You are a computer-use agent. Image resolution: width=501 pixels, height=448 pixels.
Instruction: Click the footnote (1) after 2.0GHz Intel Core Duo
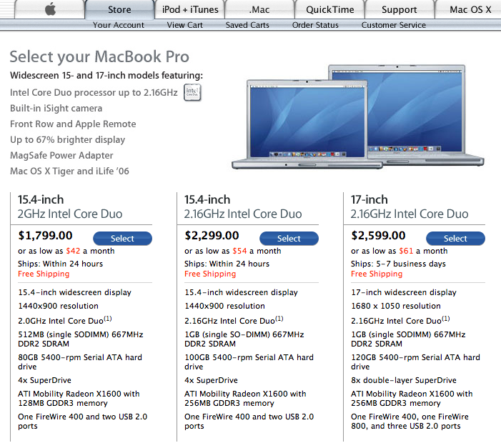pos(108,319)
